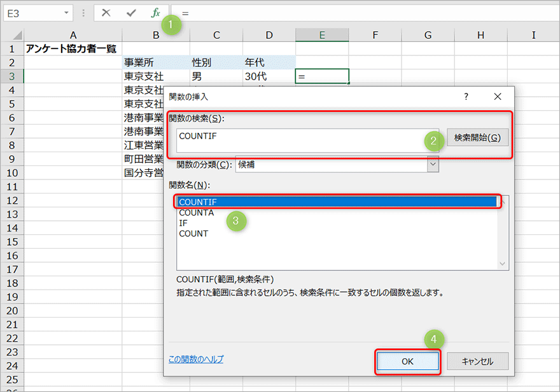Click the 検索開始 search button
Screen dimensions: 560x392
[477, 138]
